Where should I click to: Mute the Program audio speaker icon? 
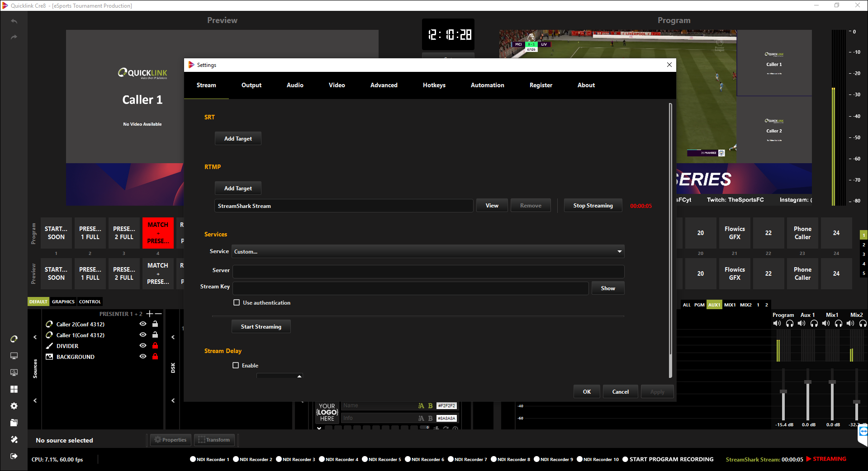coord(777,324)
